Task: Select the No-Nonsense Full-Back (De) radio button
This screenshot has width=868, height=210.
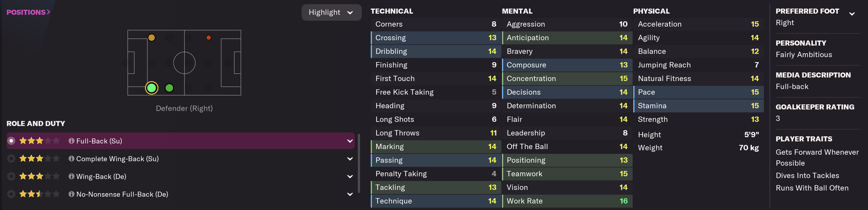Action: point(11,194)
